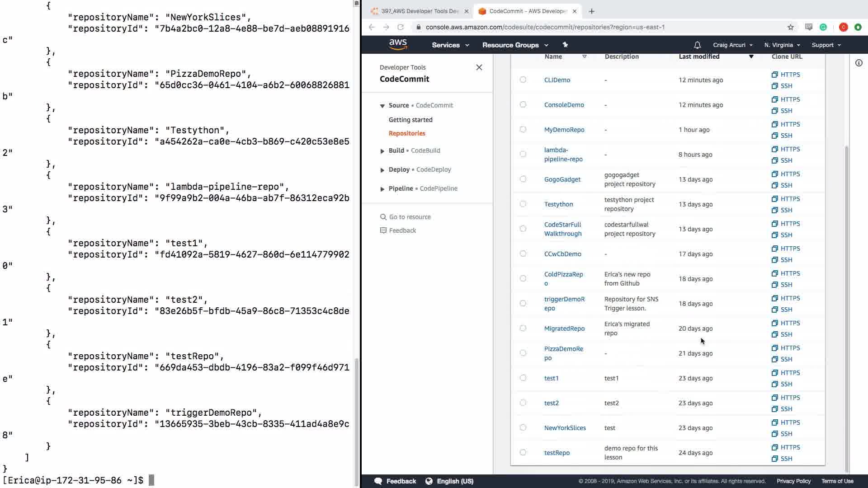The height and width of the screenshot is (488, 868).
Task: Select radio button for Testython repository
Action: (x=523, y=204)
